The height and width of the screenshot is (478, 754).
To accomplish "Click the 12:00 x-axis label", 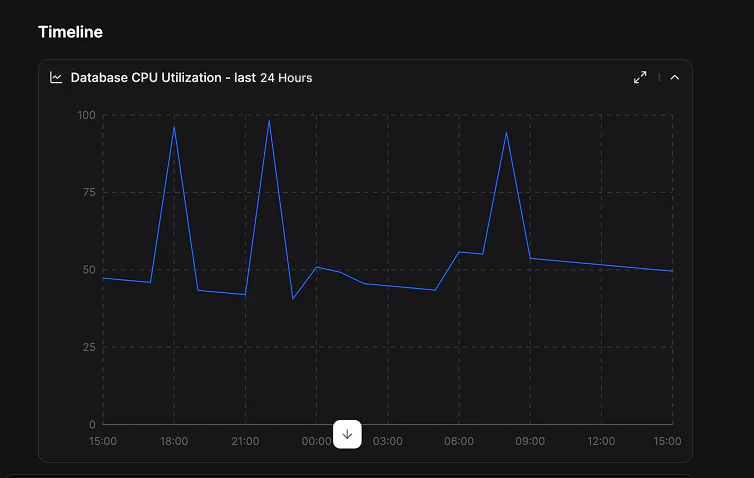I will (601, 441).
